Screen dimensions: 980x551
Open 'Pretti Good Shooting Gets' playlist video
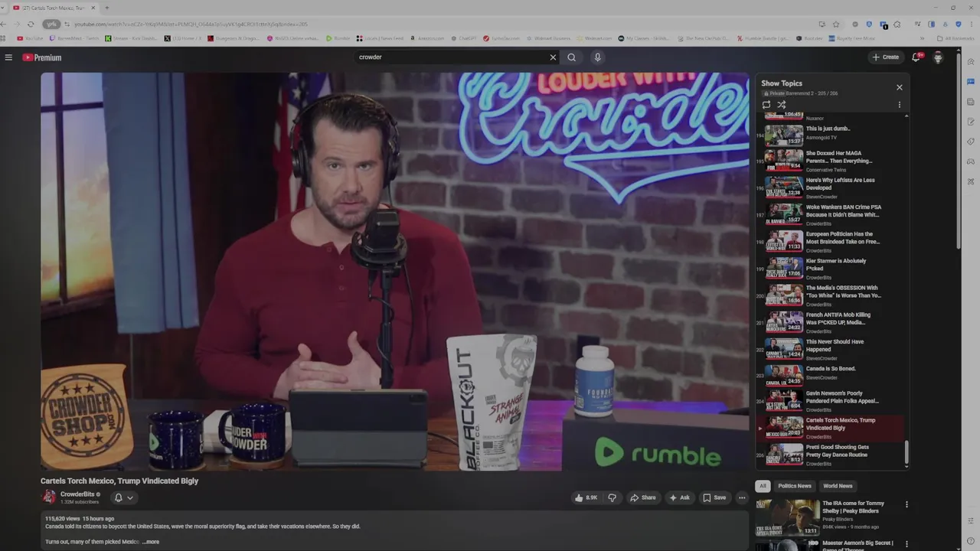pyautogui.click(x=831, y=455)
